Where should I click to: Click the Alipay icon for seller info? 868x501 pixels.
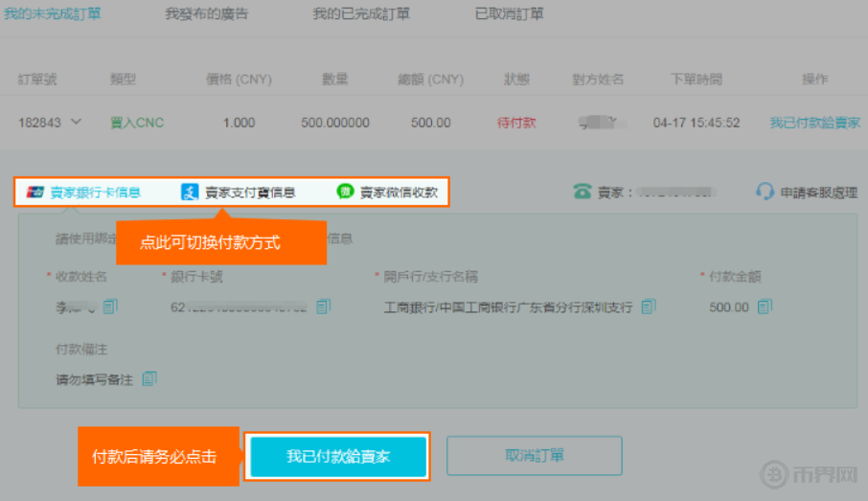[x=190, y=192]
